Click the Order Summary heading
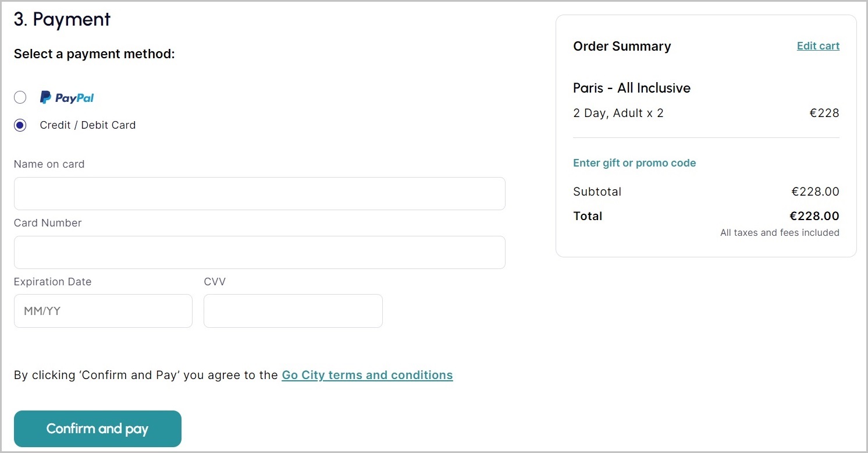The height and width of the screenshot is (453, 868). (622, 47)
